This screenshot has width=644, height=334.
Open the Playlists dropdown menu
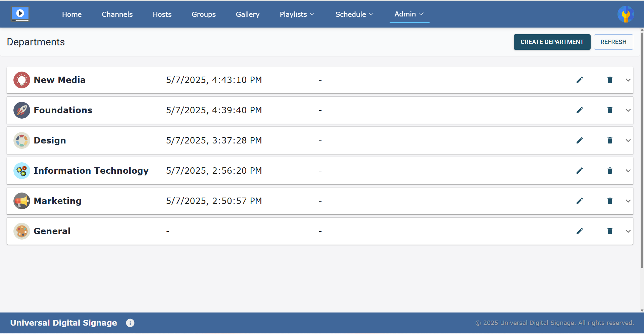(297, 14)
